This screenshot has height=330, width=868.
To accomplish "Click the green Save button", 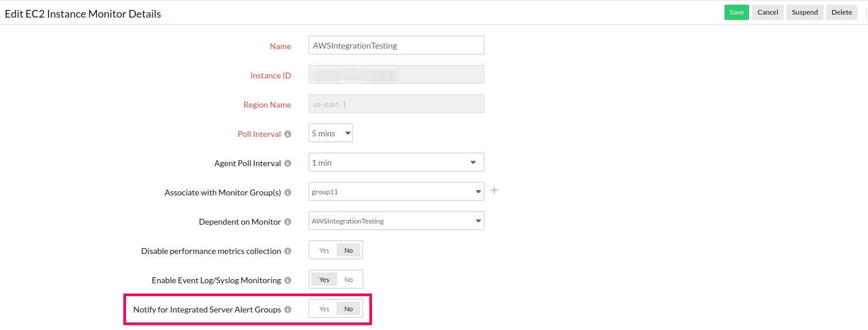I will [x=736, y=12].
